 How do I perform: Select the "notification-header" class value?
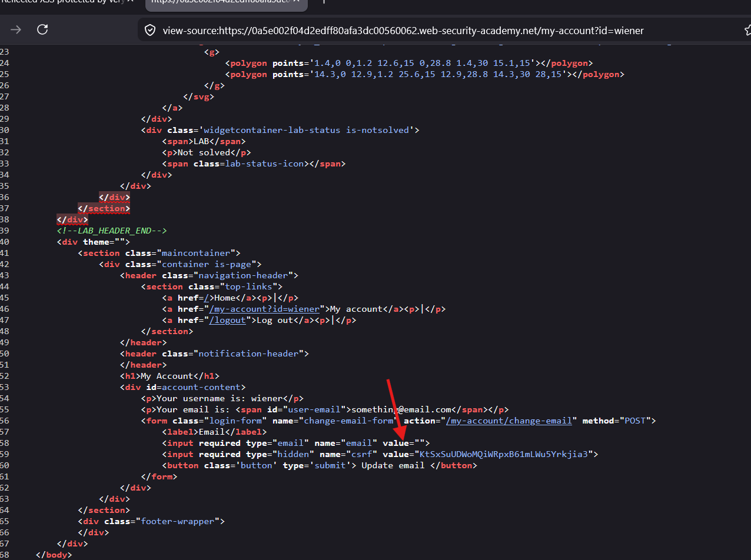coord(248,354)
